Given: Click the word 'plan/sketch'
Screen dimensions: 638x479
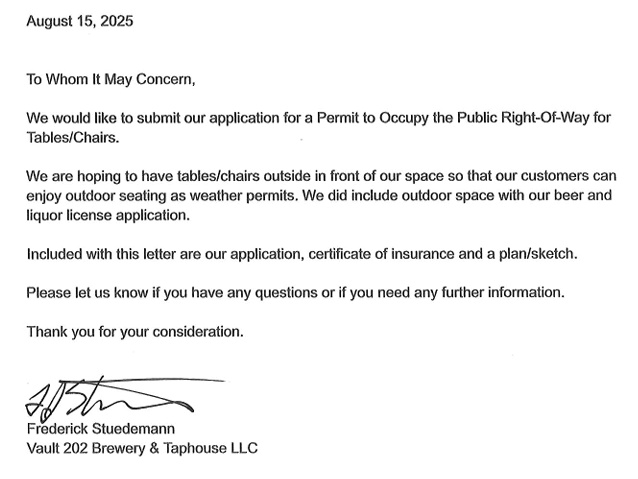Looking at the screenshot, I should point(537,254).
